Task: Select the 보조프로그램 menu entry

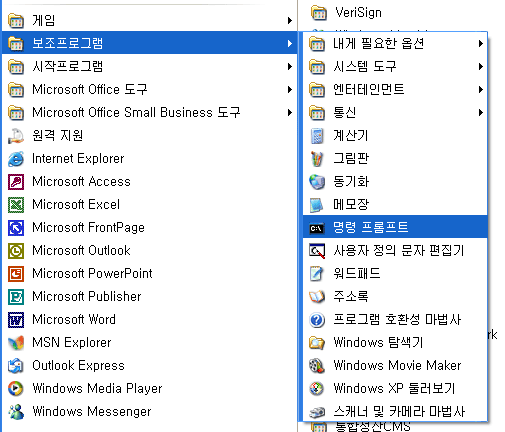Action: [149, 43]
